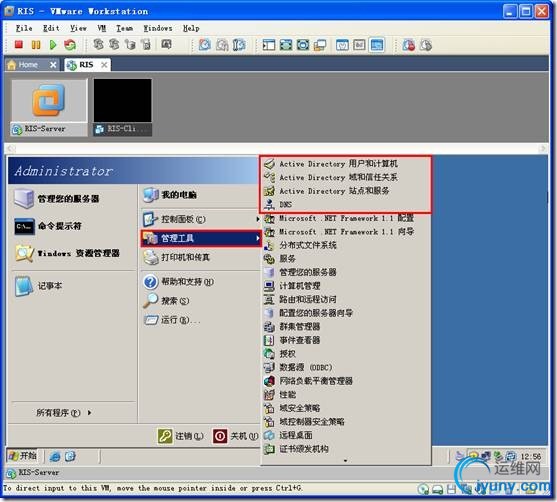Click the 计算机管理 icon
Screen dimensions: 557x502
269,286
